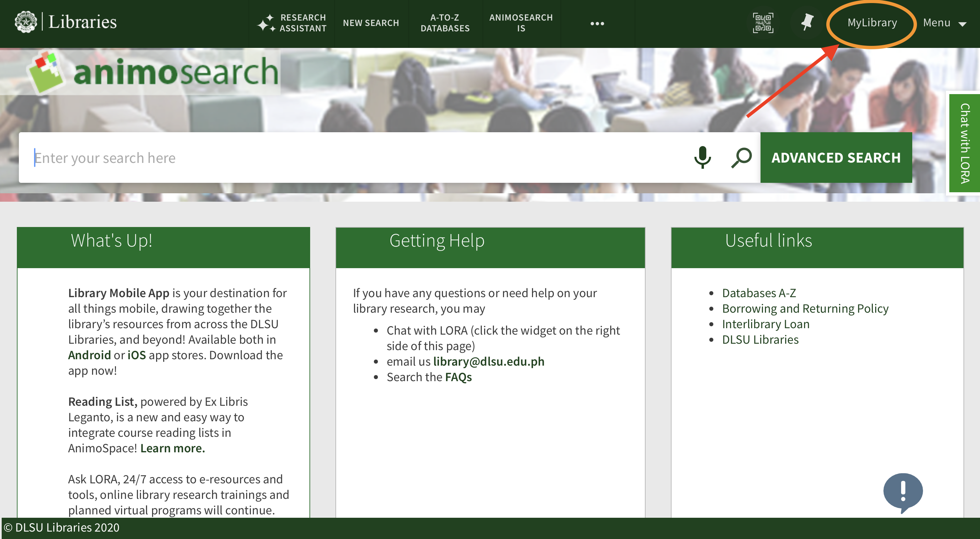980x539 pixels.
Task: Open Research Assistant with sparkle icon
Action: coord(292,23)
